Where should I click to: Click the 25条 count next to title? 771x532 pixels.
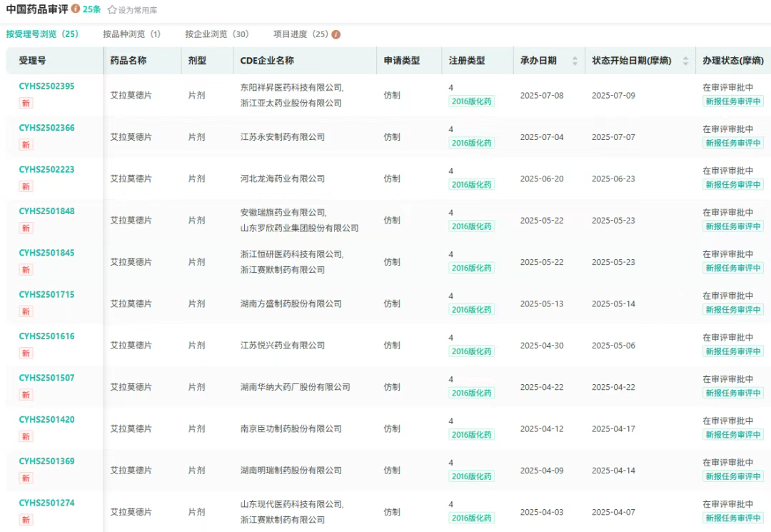(x=92, y=9)
